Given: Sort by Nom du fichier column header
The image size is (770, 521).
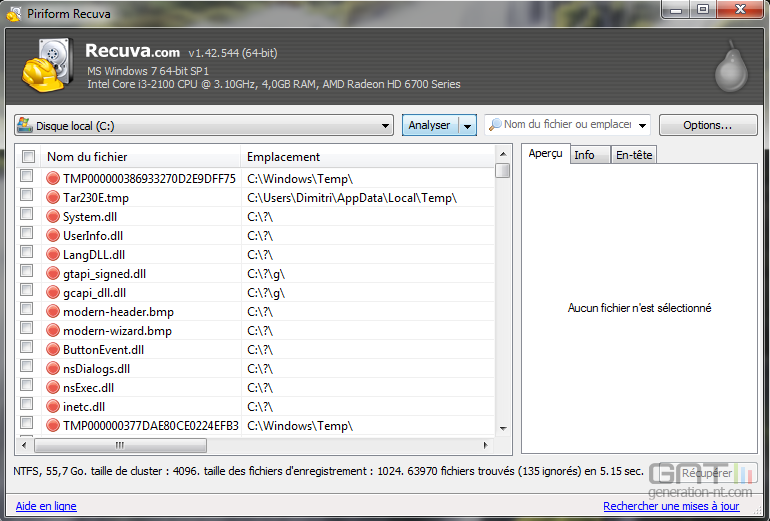Looking at the screenshot, I should coord(141,157).
